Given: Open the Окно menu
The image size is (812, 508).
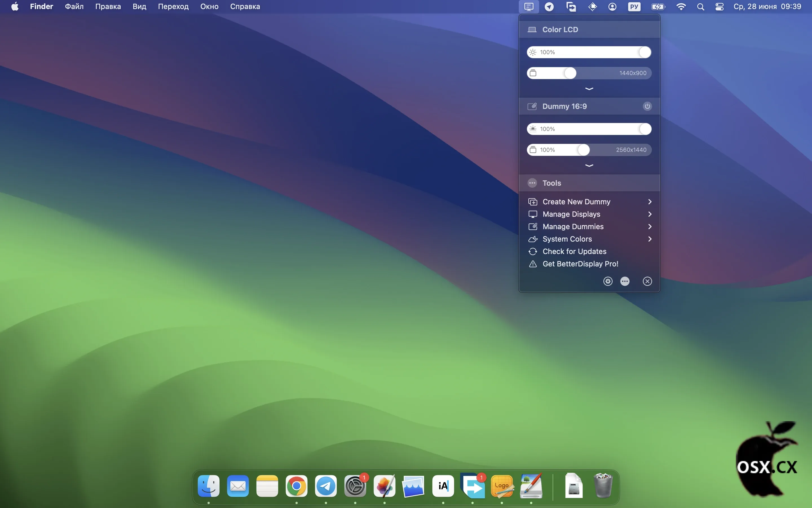Looking at the screenshot, I should click(209, 7).
